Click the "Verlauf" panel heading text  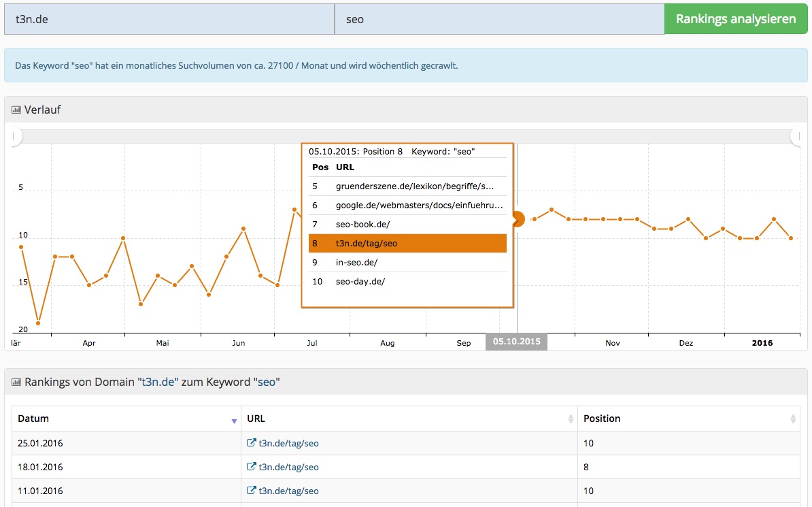(42, 110)
